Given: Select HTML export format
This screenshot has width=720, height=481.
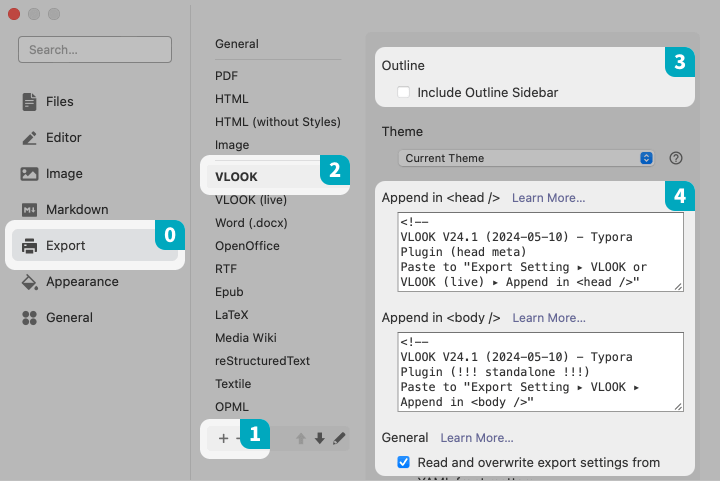Looking at the screenshot, I should (231, 99).
